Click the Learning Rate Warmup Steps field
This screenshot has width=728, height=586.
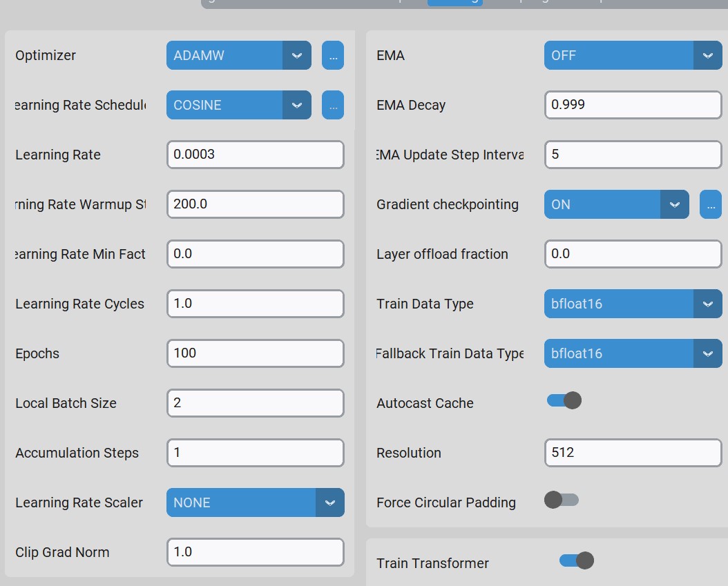pos(256,204)
